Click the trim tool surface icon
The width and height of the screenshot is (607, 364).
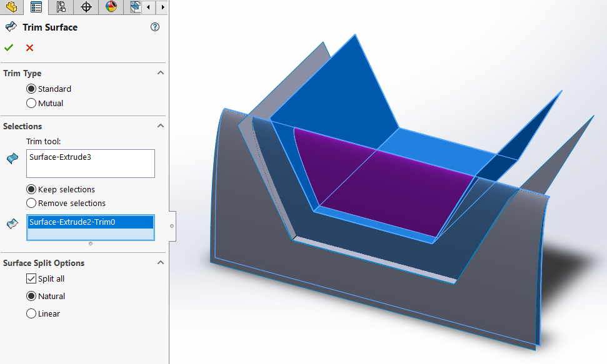tap(13, 158)
